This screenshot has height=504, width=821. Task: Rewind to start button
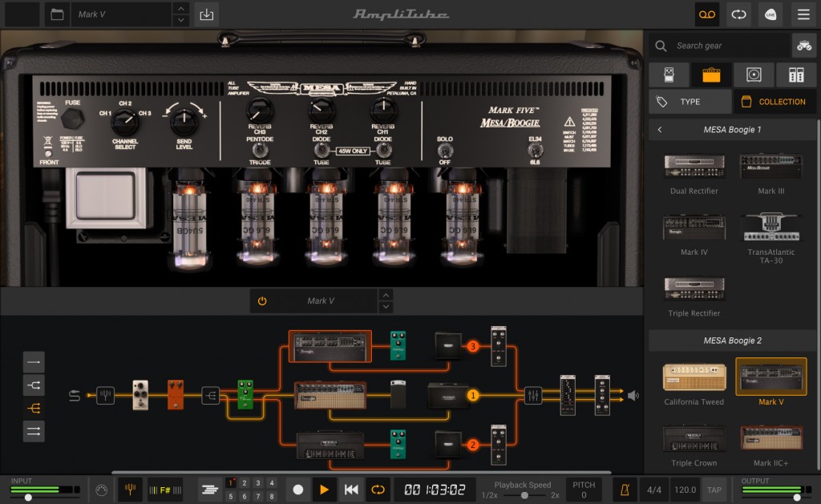click(351, 490)
